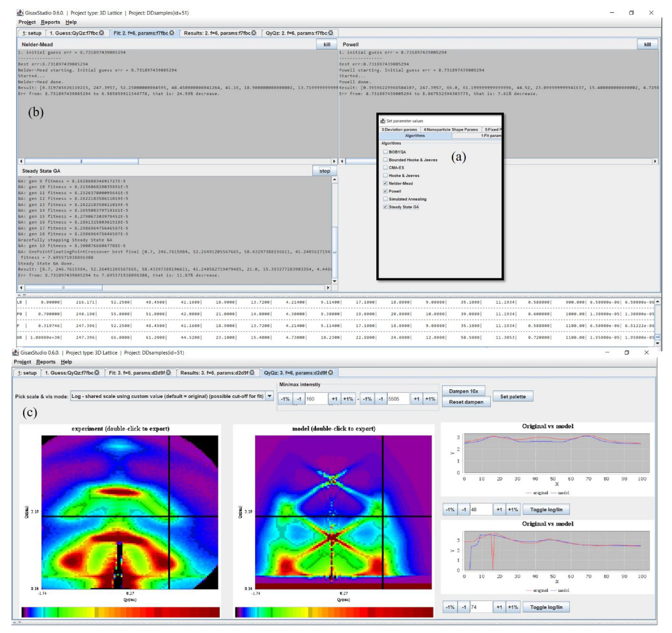This screenshot has height=633, width=672.
Task: Click scroll-left arrow of Nelder-Mead log
Action: 21,161
